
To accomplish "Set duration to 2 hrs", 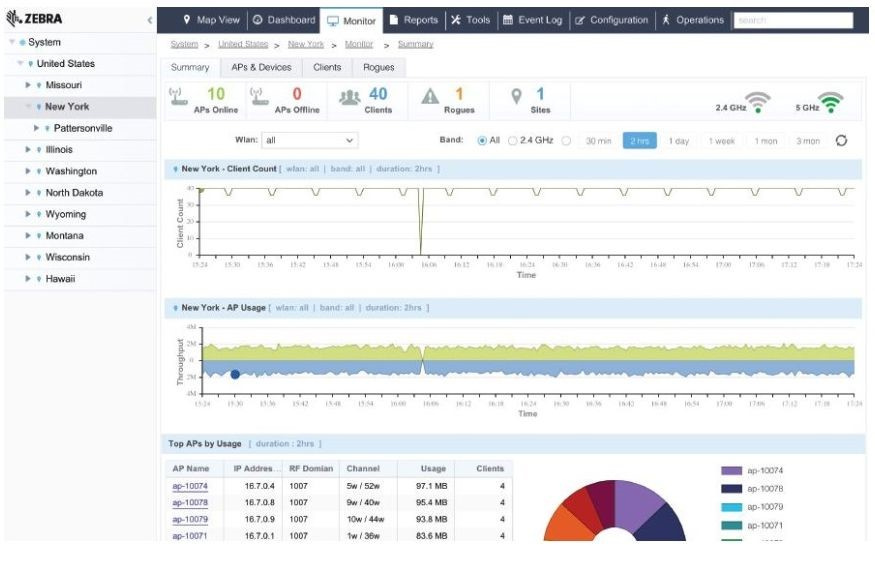I will coord(640,141).
